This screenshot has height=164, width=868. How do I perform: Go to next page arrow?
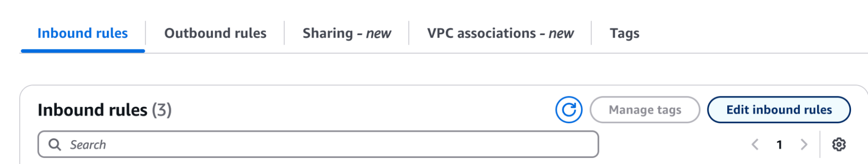804,144
